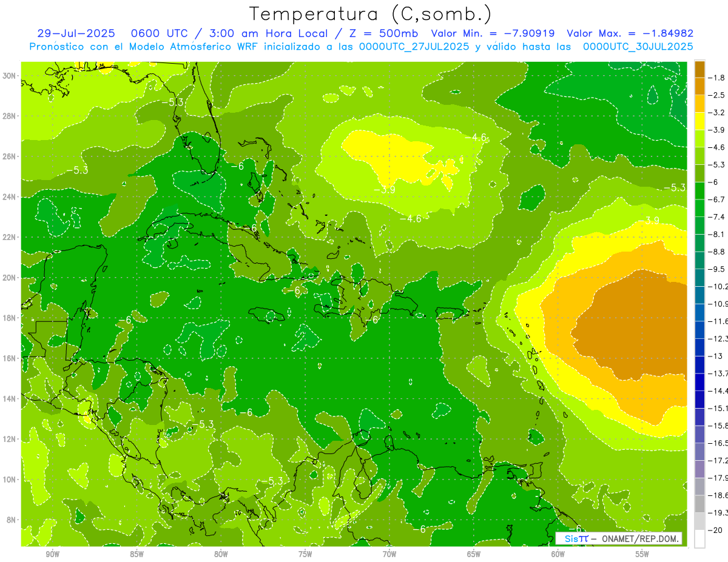Click the 16N latitude axis label
This screenshot has width=728, height=562.
point(10,358)
